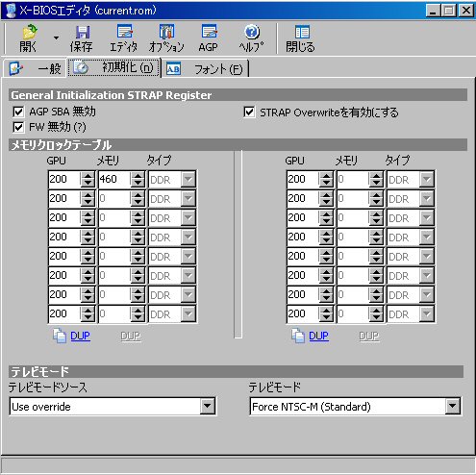Switch to the フォント (F) tab
The width and height of the screenshot is (476, 475).
point(205,68)
